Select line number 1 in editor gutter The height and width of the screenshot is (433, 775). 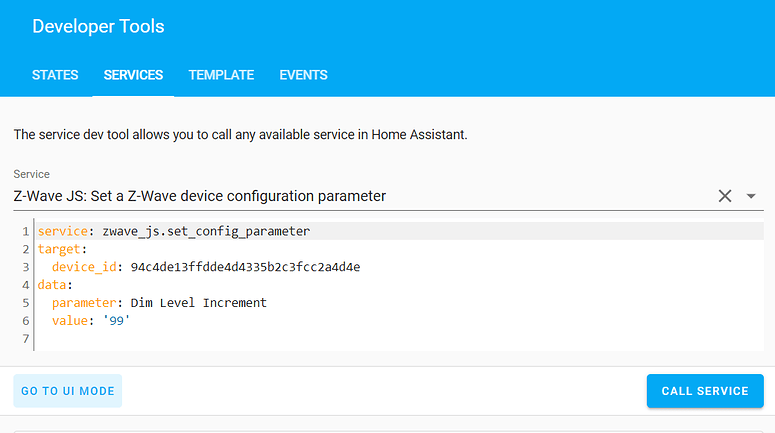point(26,231)
